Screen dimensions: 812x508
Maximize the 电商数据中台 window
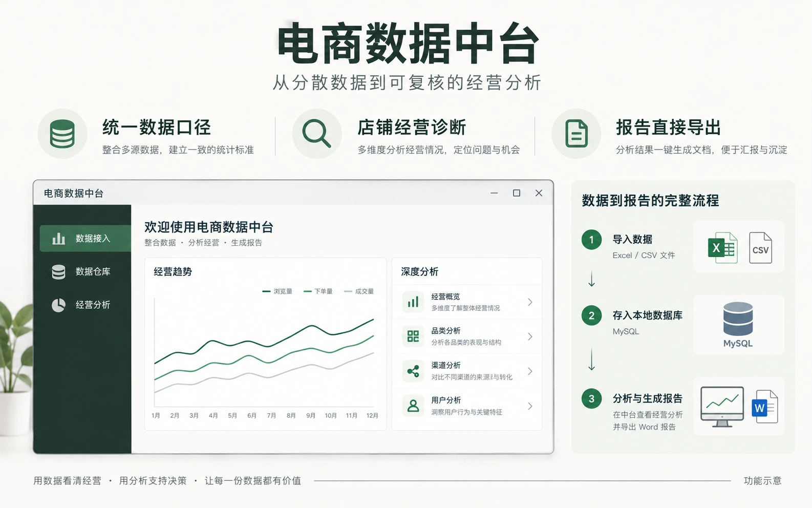[517, 193]
